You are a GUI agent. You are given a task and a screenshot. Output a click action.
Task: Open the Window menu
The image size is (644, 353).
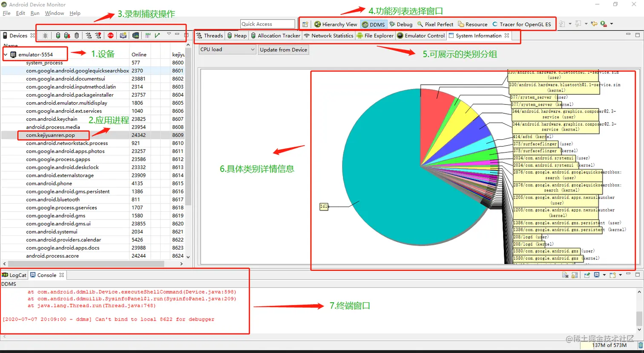(55, 13)
